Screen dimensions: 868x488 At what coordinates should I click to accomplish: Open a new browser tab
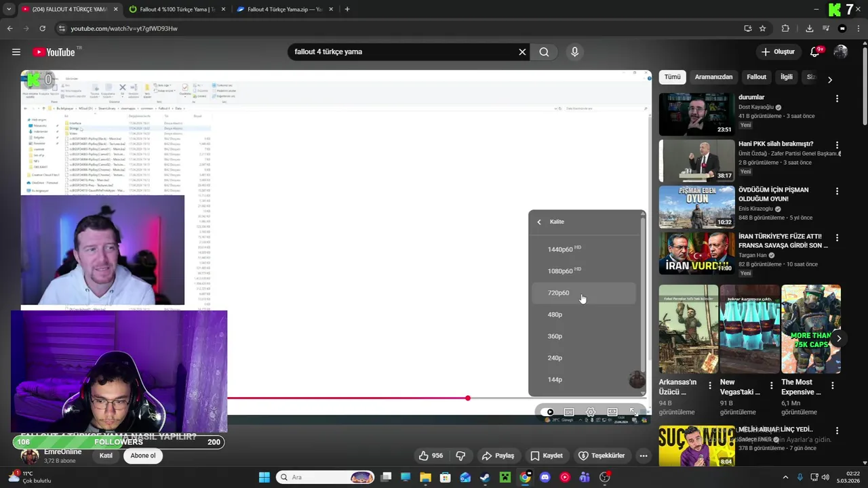347,9
